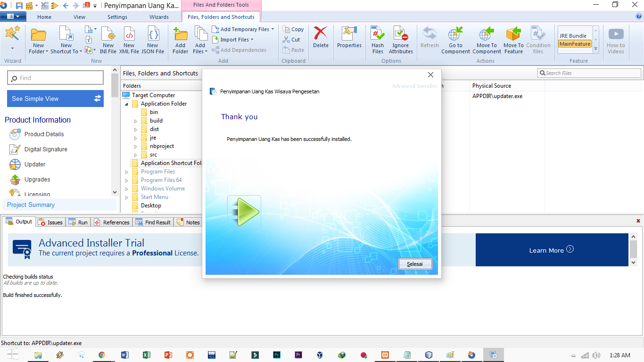This screenshot has width=644, height=362.
Task: Expand the Start Menu node
Action: [126, 197]
